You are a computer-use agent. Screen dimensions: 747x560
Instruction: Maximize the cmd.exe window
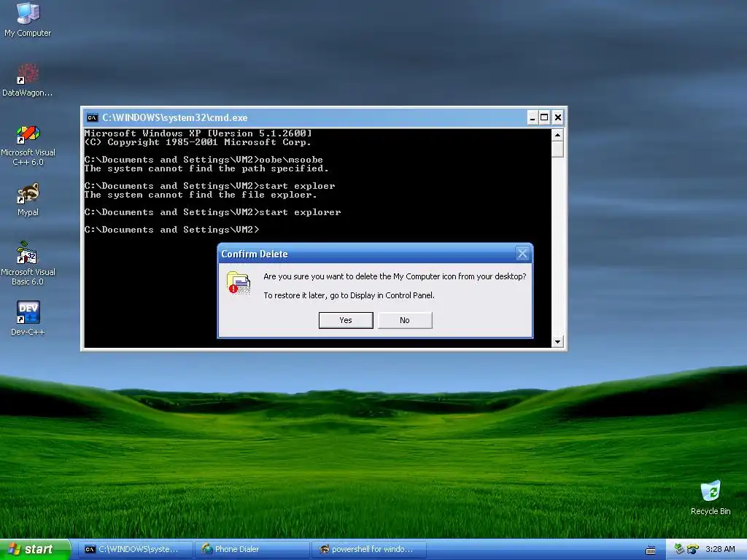[x=544, y=117]
